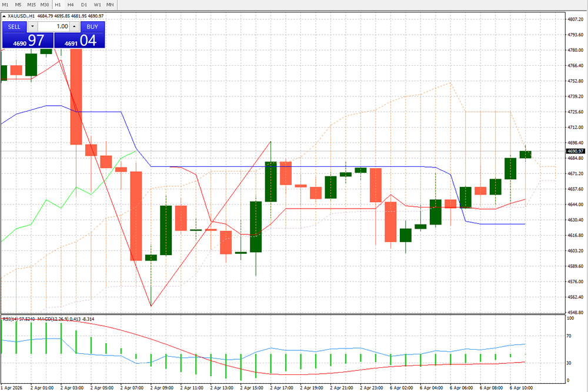Click the 4690.97 current price marker
The image size is (588, 392).
pos(568,151)
